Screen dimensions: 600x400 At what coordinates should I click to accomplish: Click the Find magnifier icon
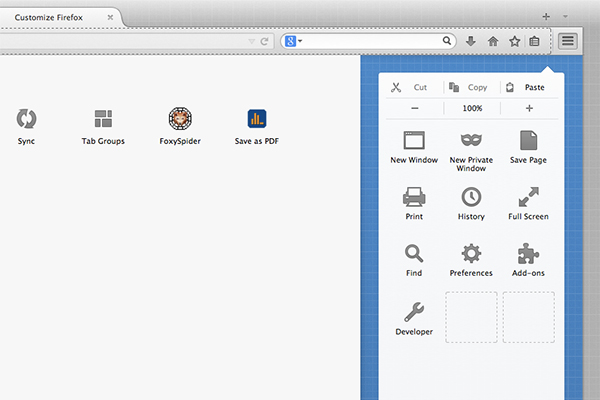[414, 253]
